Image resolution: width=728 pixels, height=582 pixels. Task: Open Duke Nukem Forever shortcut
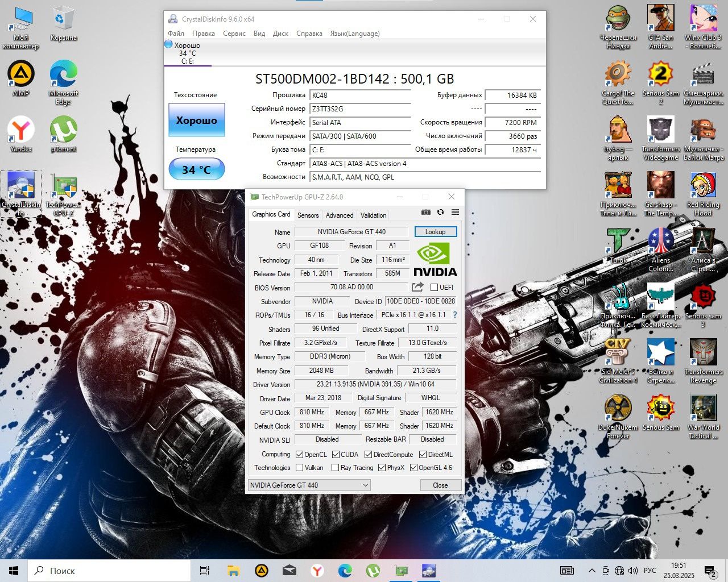[618, 417]
